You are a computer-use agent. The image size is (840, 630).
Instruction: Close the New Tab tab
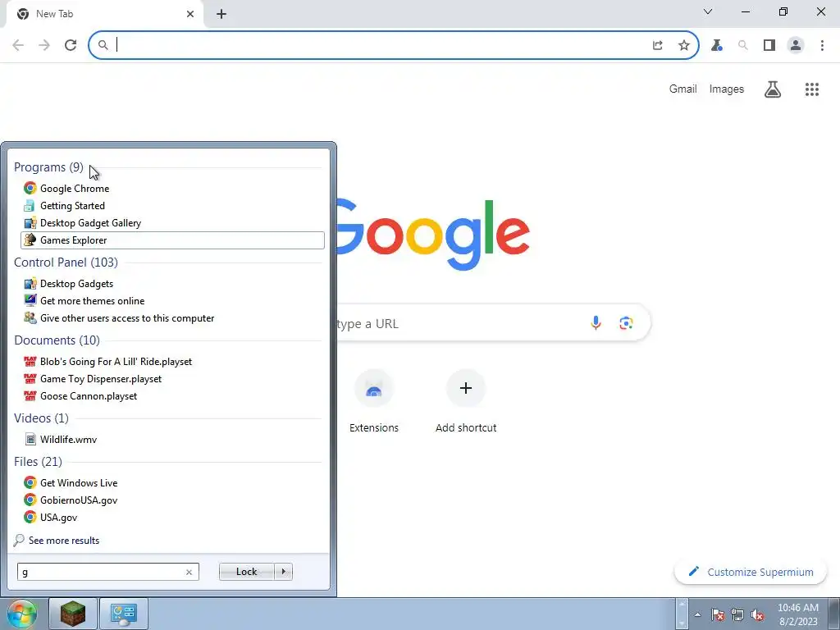(190, 14)
